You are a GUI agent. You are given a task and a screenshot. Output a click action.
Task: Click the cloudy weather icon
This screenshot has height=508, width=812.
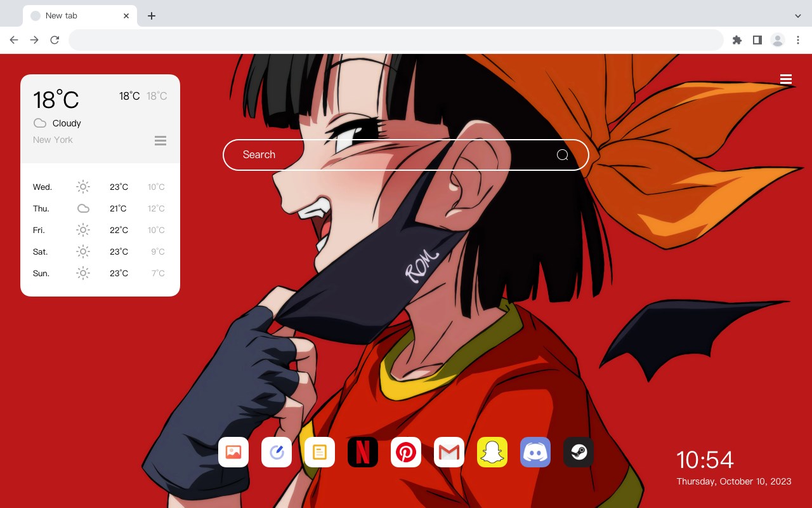[x=40, y=123]
